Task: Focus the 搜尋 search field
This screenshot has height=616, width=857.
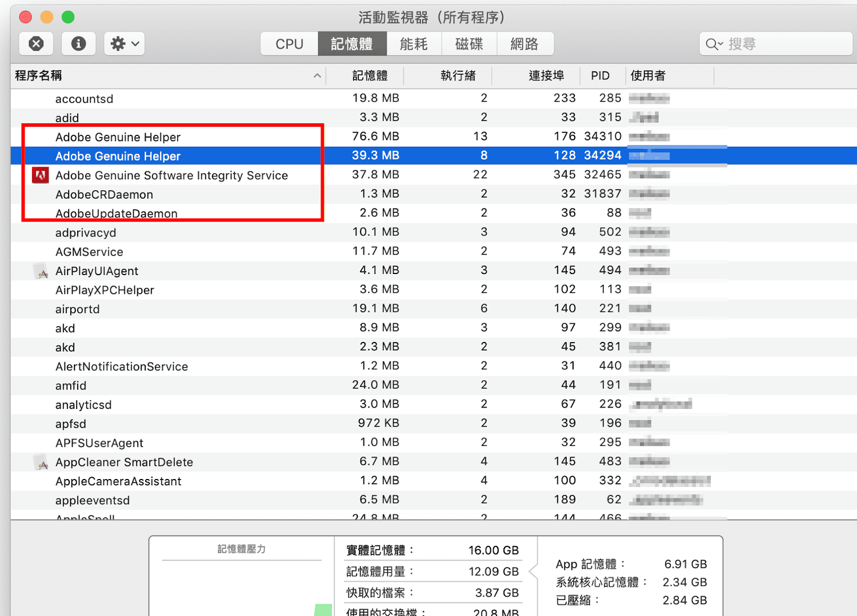Action: tap(776, 44)
